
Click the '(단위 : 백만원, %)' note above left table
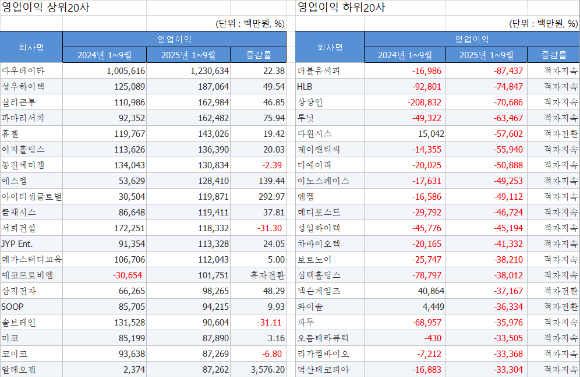(250, 23)
